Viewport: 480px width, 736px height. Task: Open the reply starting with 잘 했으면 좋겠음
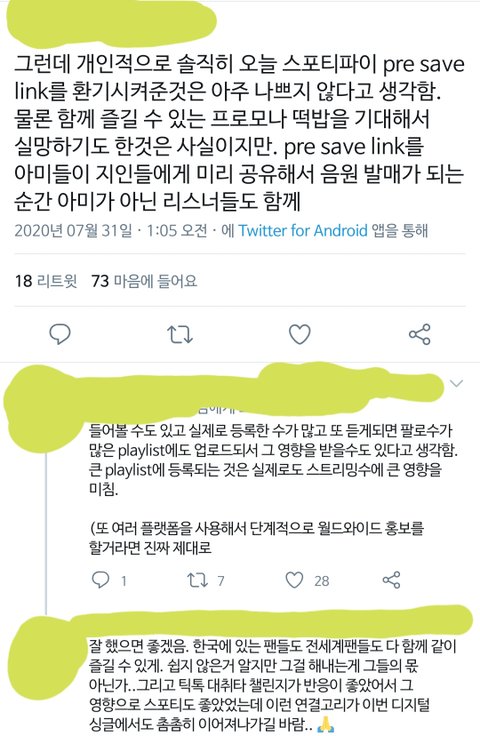pos(272,684)
